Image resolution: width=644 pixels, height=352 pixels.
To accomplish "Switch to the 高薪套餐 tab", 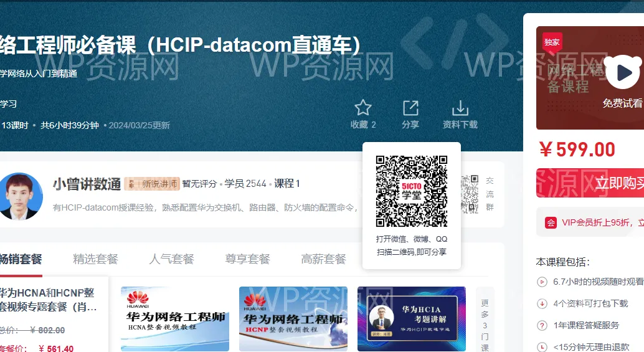I will 324,259.
